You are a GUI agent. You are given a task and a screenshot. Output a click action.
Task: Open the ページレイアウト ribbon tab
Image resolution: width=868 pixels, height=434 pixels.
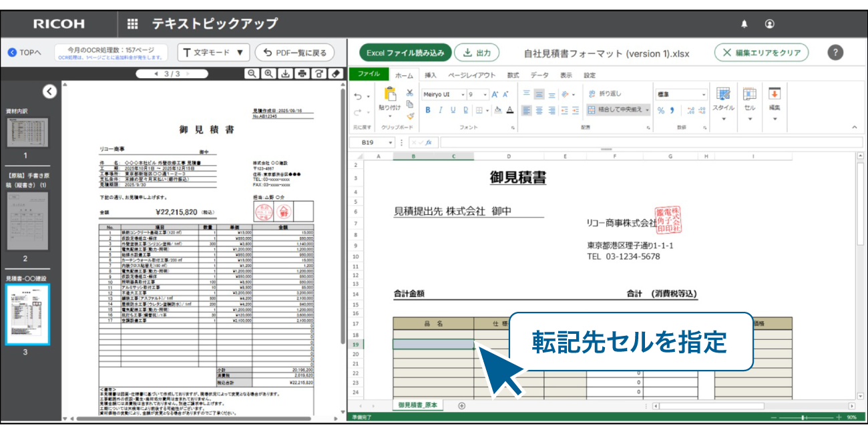pyautogui.click(x=471, y=75)
